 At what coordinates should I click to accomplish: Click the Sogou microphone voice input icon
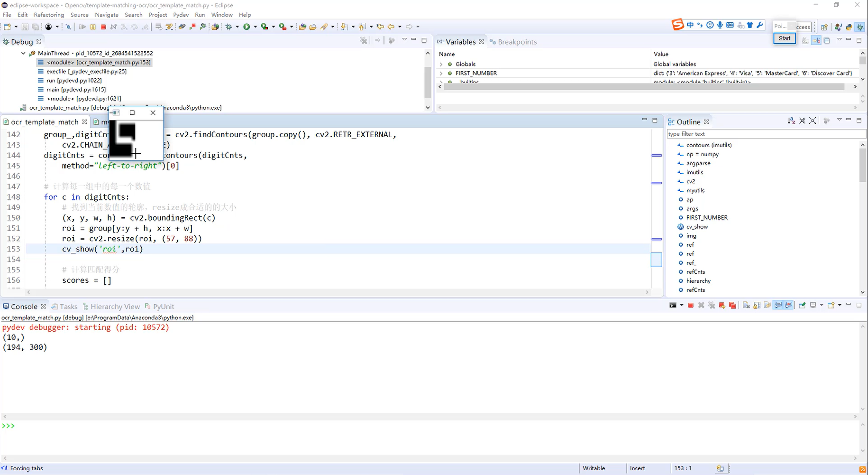[720, 25]
